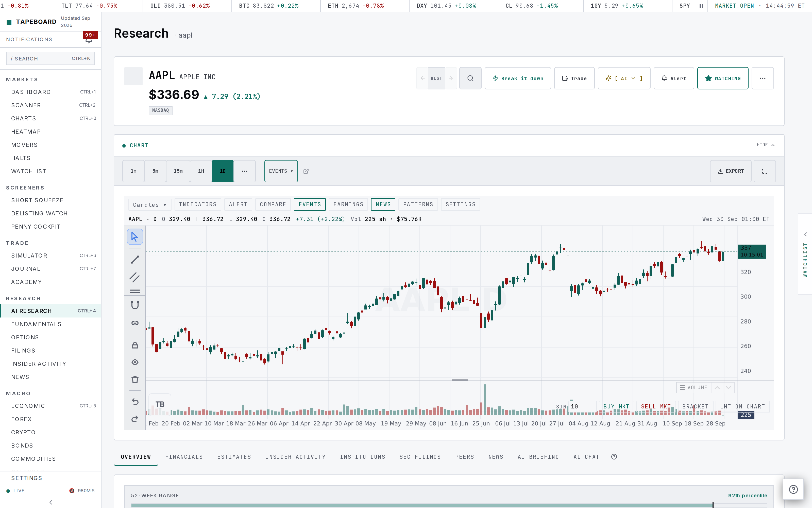Switch to the FINANCIALS tab

[x=184, y=457]
